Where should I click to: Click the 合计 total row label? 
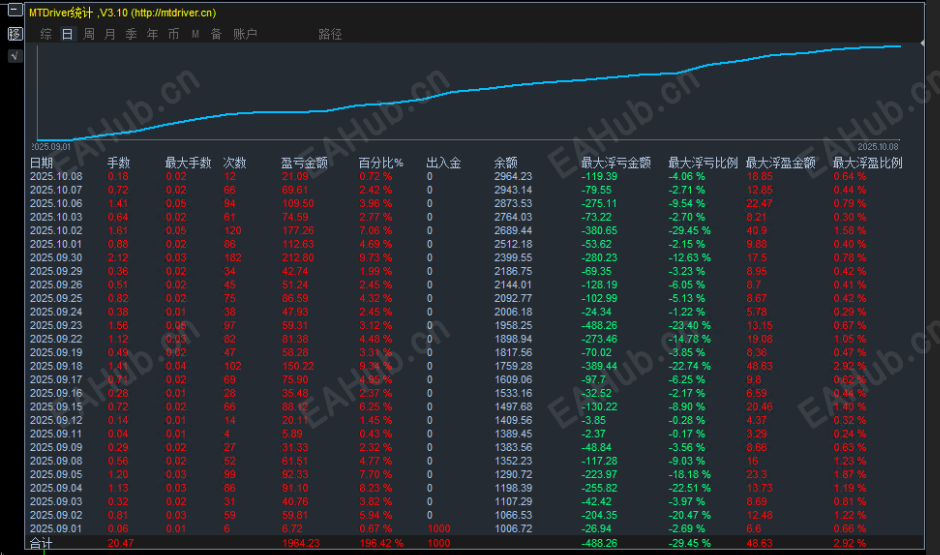coord(41,544)
